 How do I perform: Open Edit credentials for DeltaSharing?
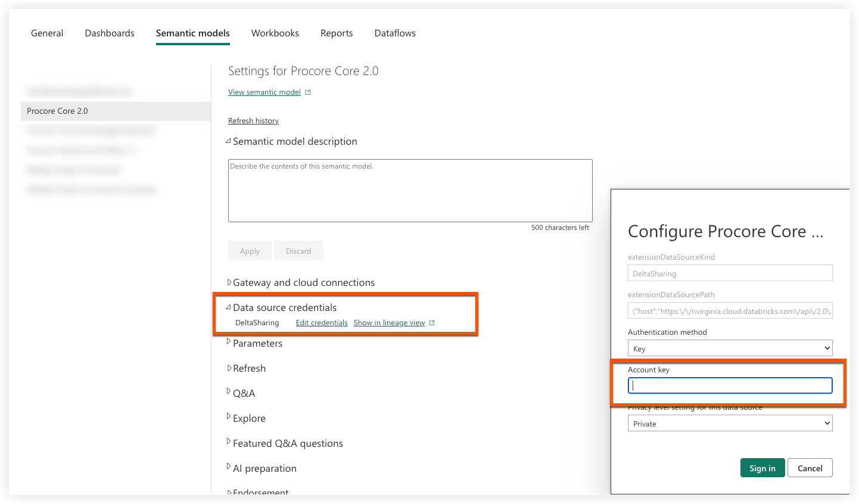coord(321,322)
